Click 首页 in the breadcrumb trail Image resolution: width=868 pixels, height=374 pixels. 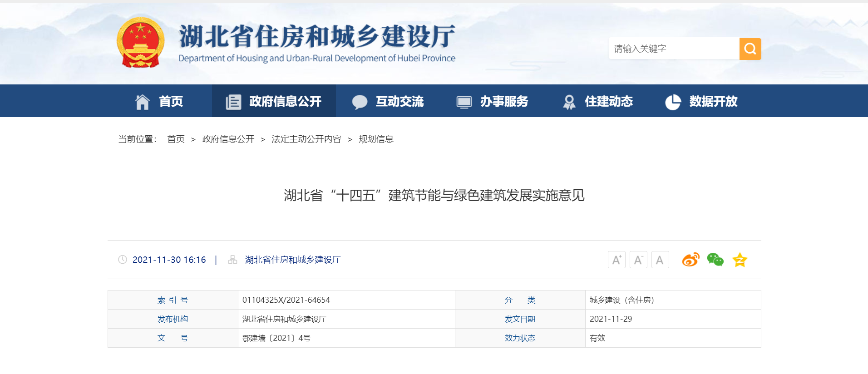click(x=176, y=139)
